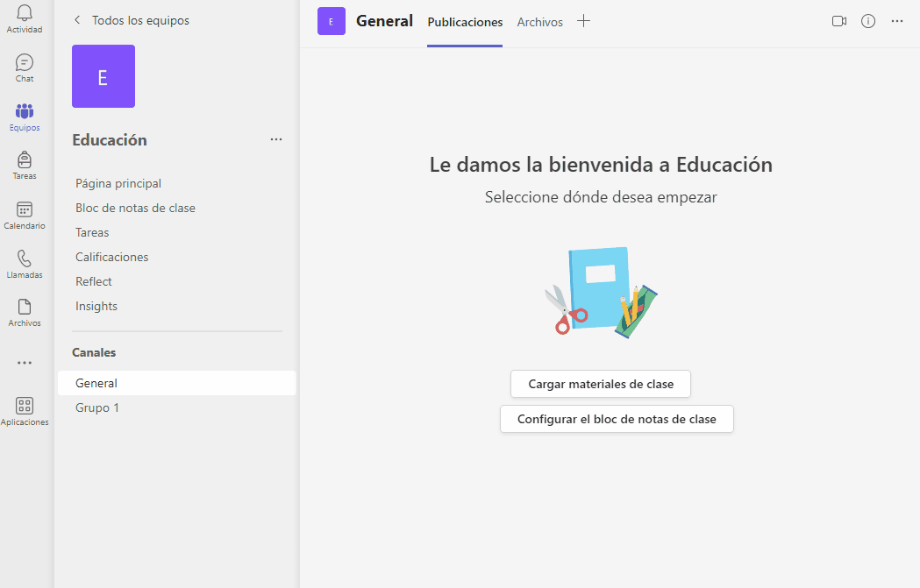This screenshot has width=920, height=588.
Task: Click the Educación team name
Action: pyautogui.click(x=110, y=140)
